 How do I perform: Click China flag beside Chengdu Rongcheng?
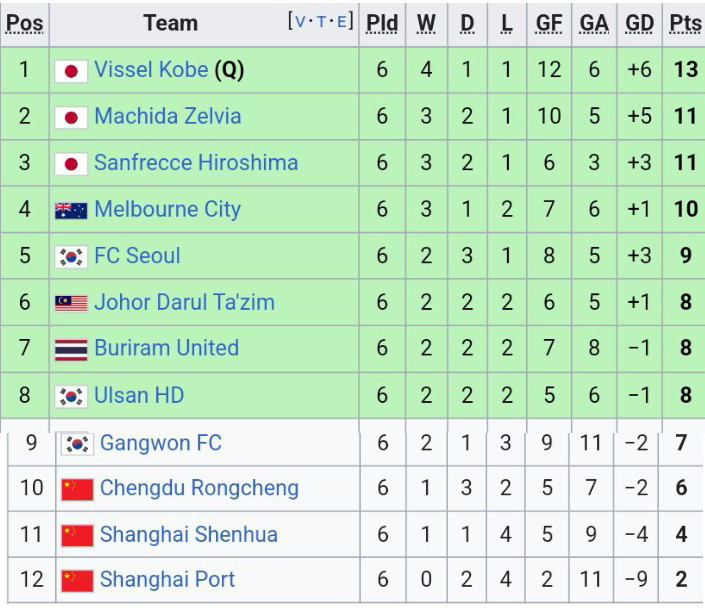77,489
